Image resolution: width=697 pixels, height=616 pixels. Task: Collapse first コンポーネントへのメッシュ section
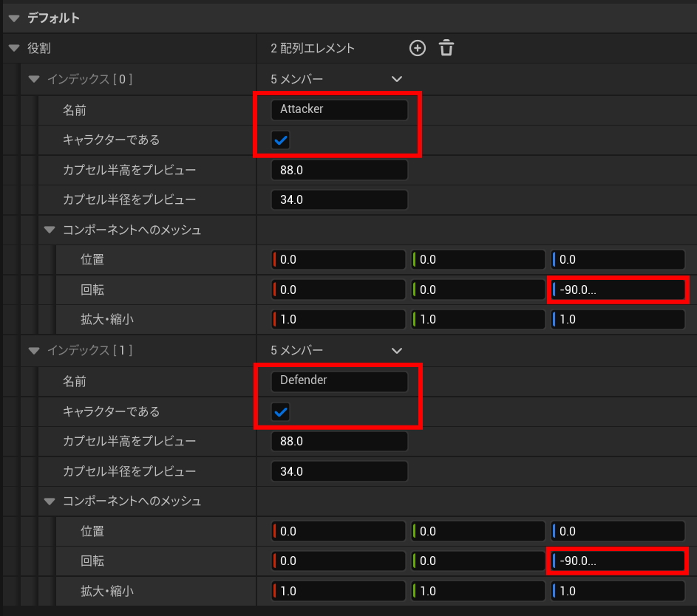(50, 230)
